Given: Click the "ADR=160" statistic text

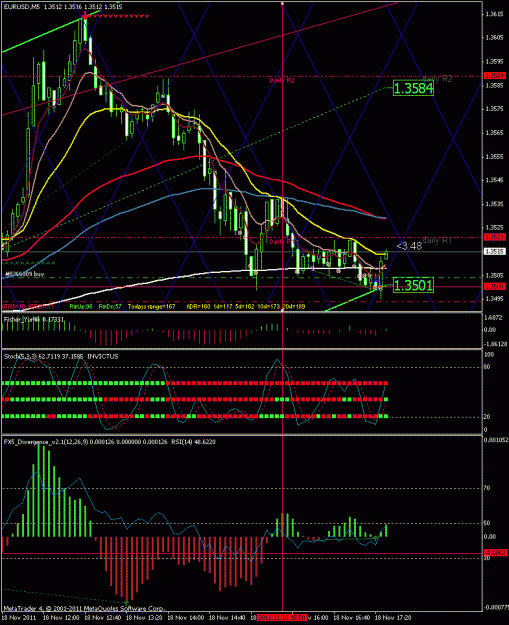Looking at the screenshot, I should (199, 307).
